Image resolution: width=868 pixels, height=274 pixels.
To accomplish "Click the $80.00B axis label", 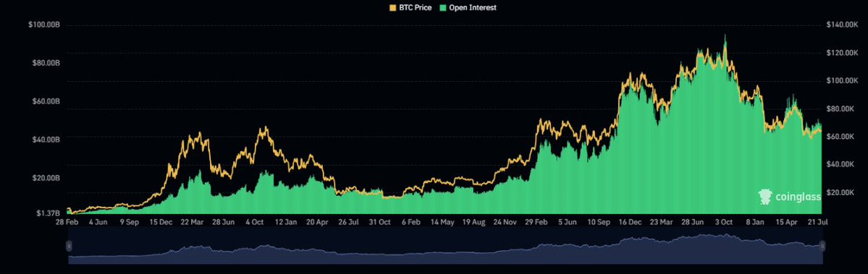I will [46, 64].
